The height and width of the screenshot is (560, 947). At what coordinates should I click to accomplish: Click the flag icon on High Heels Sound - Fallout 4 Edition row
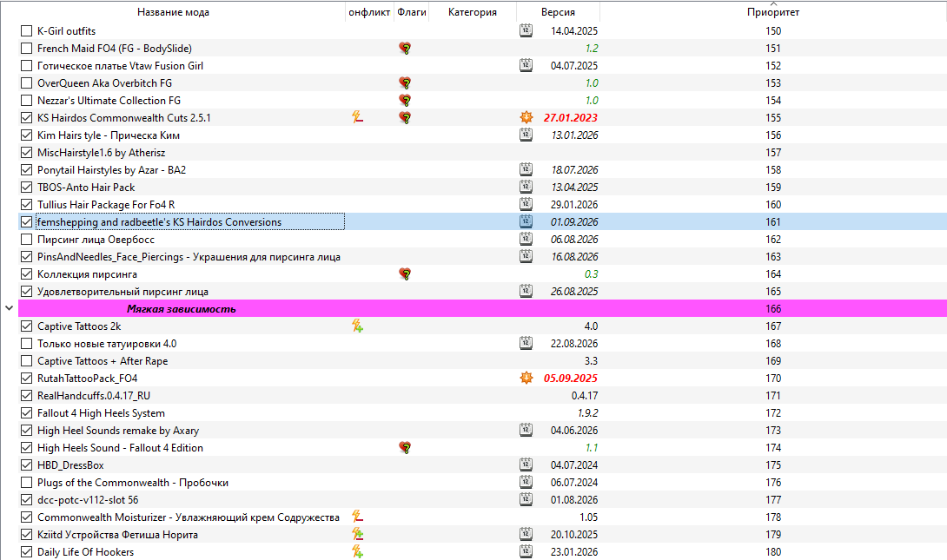click(405, 448)
